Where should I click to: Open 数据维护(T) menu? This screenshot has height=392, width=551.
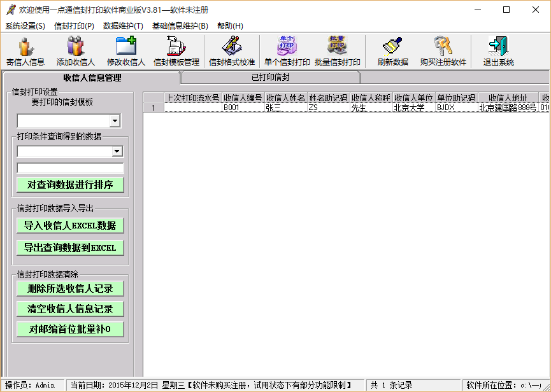(x=123, y=26)
